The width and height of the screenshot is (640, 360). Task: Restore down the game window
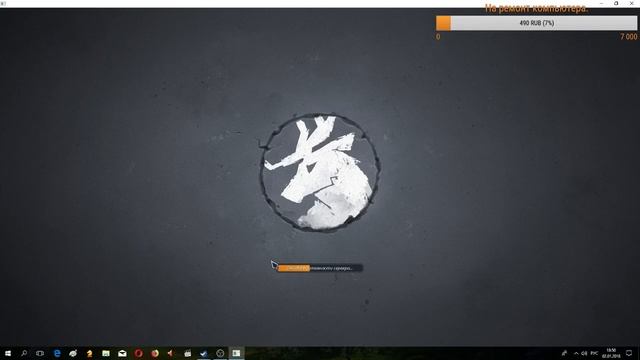pos(616,3)
